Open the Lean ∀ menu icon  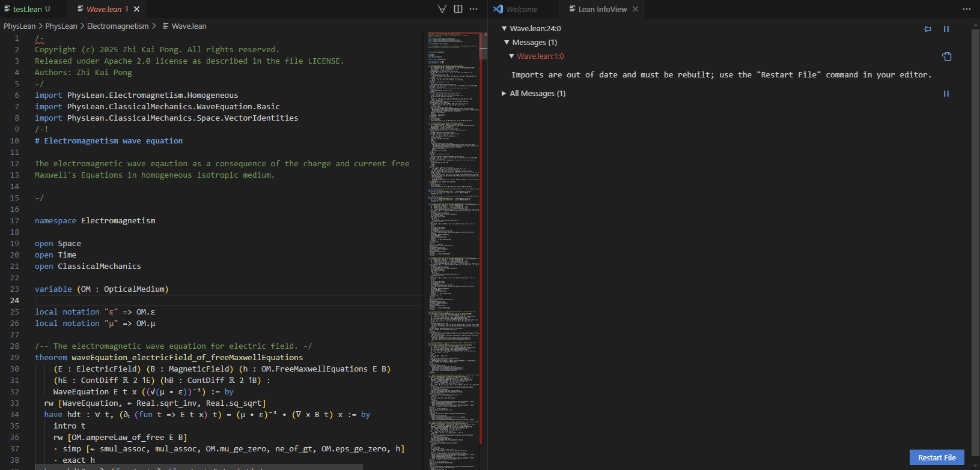pyautogui.click(x=442, y=9)
